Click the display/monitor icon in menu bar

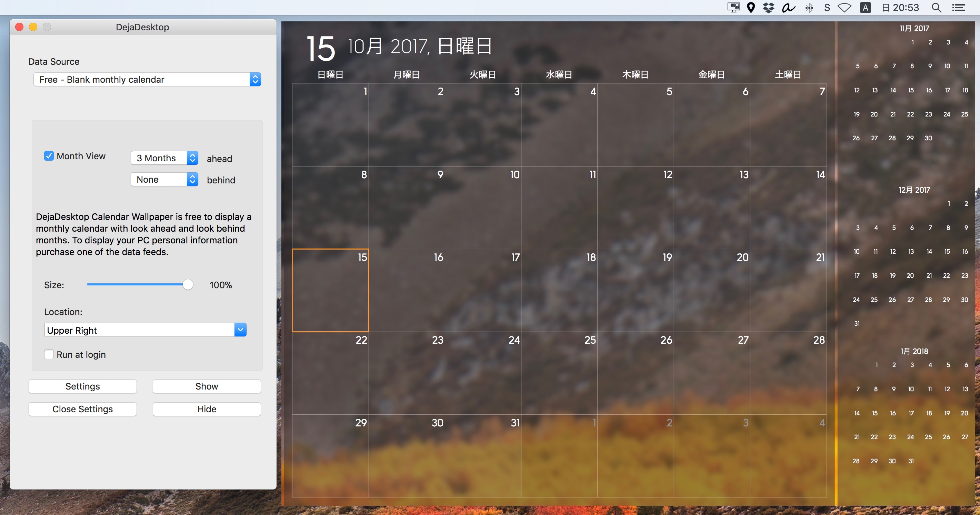(x=732, y=7)
